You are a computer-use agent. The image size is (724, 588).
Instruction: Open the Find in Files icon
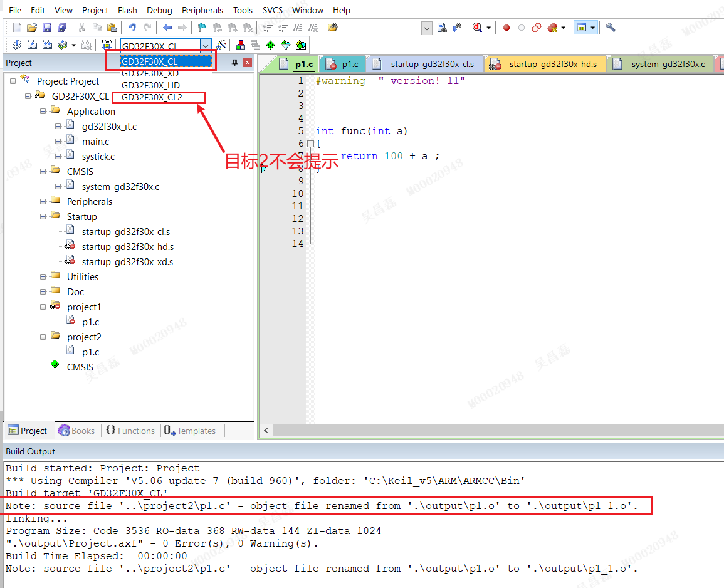tap(332, 28)
